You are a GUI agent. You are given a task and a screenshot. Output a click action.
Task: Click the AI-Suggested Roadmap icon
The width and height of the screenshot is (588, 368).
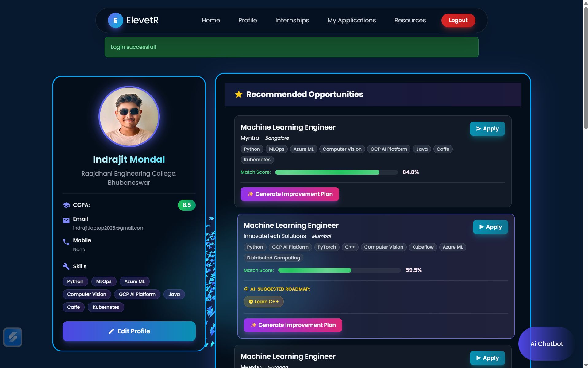tap(246, 289)
